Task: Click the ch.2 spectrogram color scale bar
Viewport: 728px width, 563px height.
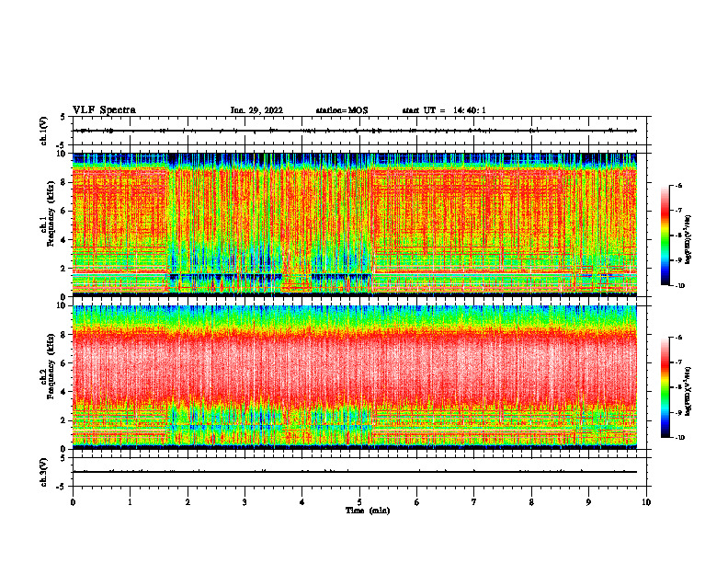Action: point(665,387)
